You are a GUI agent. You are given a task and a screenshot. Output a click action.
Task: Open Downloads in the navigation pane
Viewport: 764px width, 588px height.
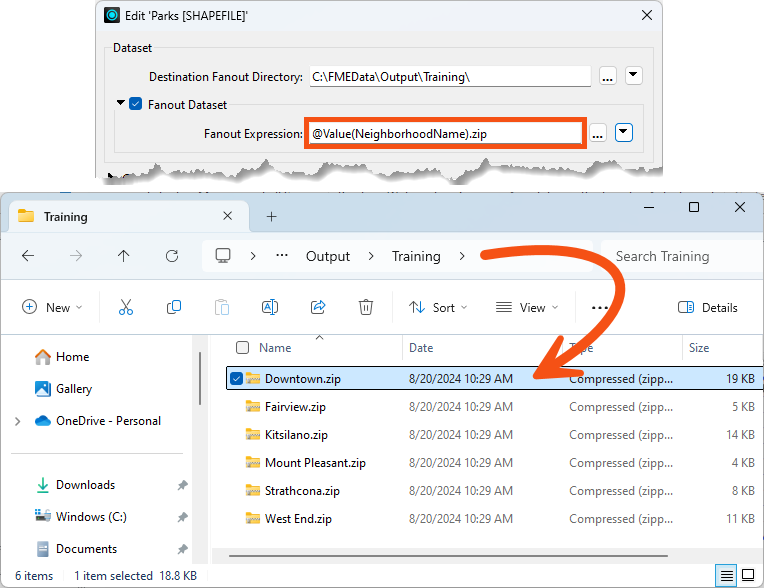(75, 485)
